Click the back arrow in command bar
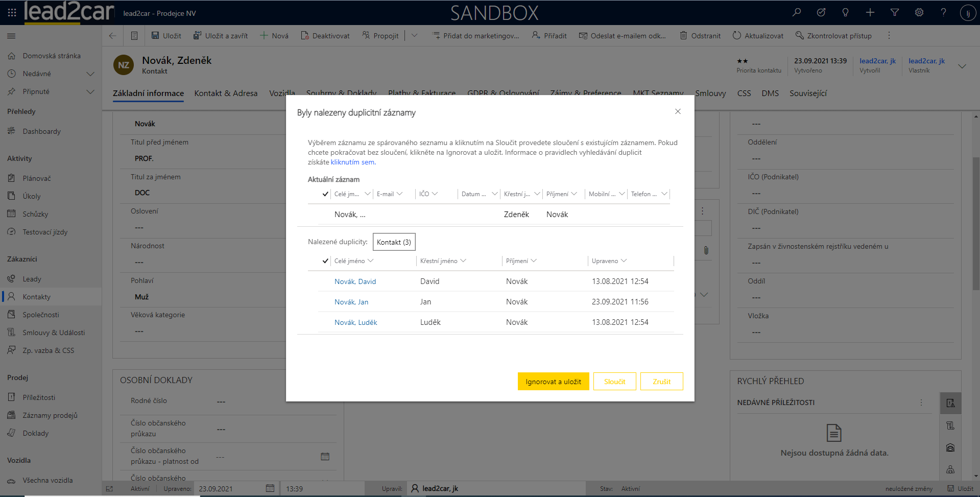The image size is (980, 497). point(112,36)
